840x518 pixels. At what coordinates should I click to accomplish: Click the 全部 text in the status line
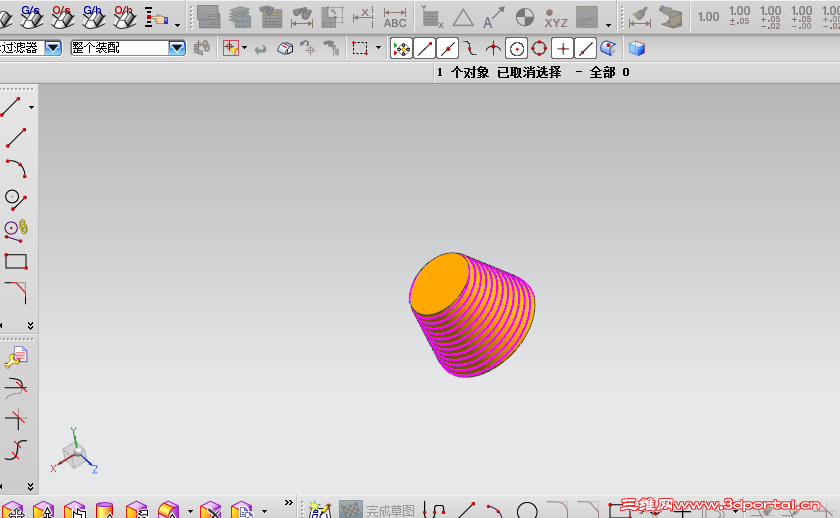pos(602,72)
